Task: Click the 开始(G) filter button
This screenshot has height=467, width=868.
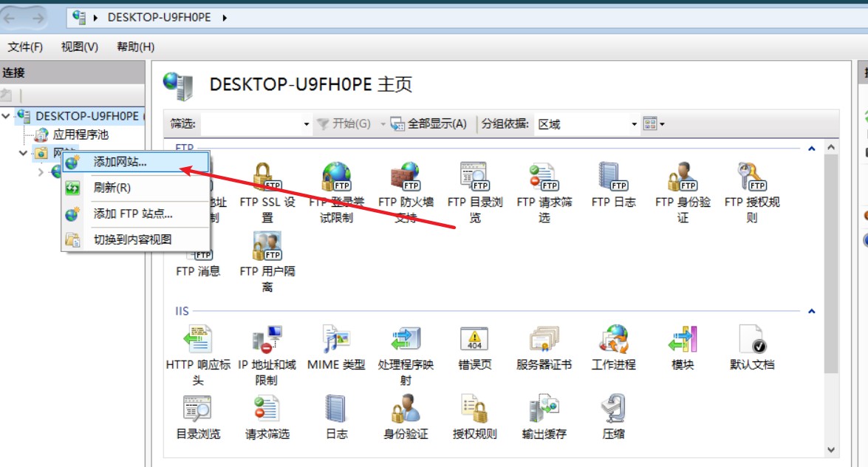Action: tap(344, 123)
